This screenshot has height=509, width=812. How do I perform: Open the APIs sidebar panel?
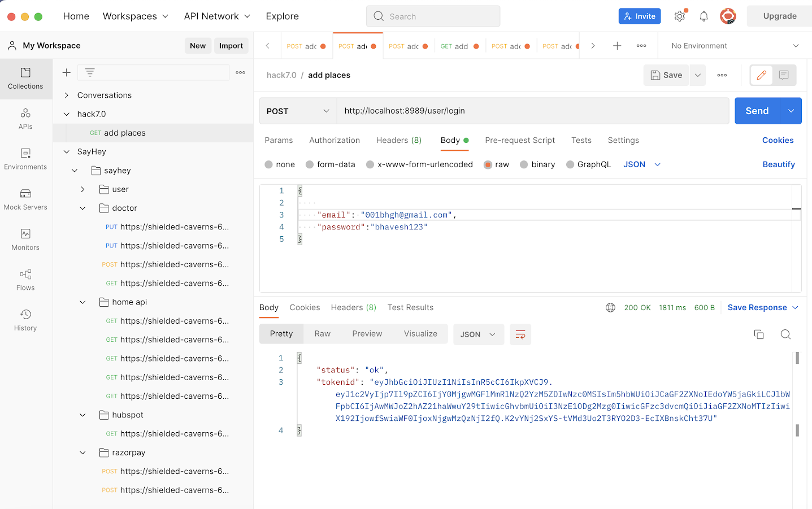[25, 119]
